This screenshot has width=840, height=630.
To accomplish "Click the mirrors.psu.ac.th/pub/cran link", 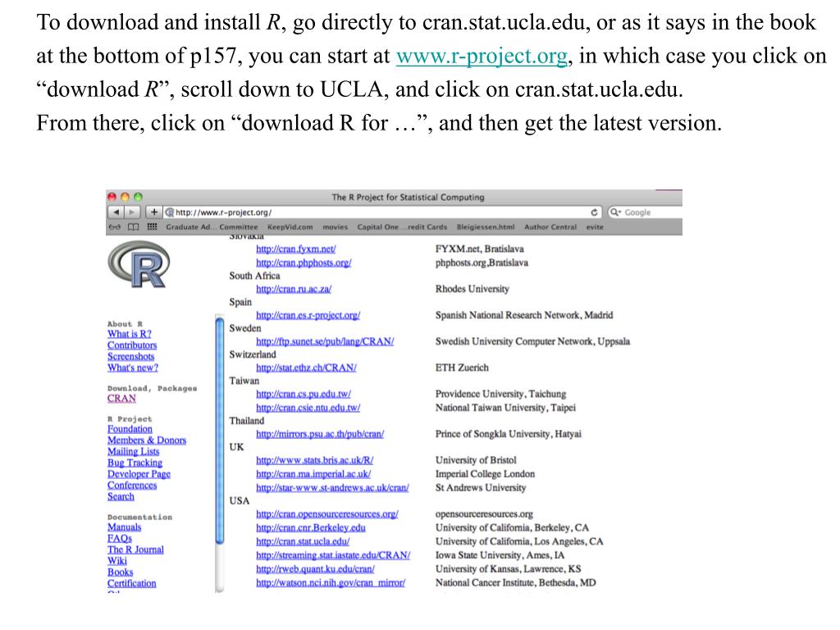I will tap(320, 434).
